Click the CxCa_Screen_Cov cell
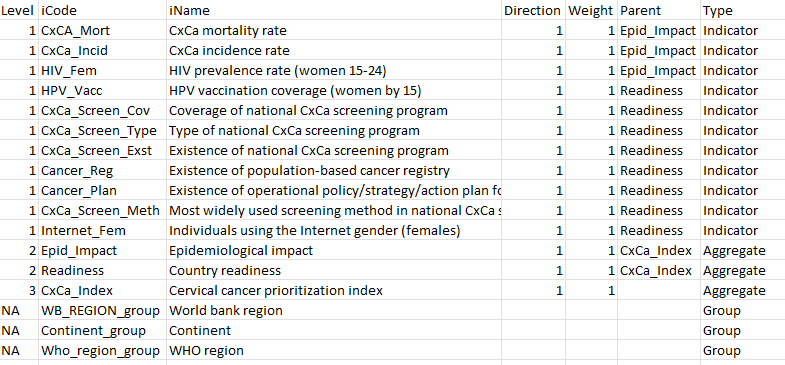This screenshot has height=365, width=785. coord(102,111)
